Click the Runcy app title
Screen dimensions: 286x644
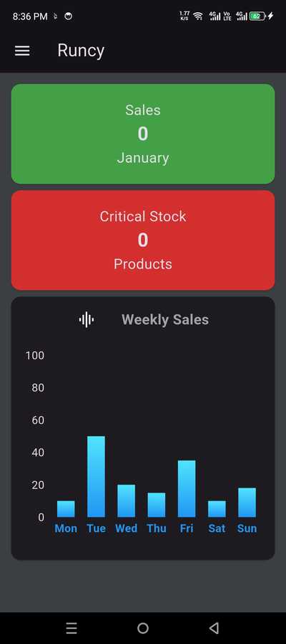[x=81, y=51]
